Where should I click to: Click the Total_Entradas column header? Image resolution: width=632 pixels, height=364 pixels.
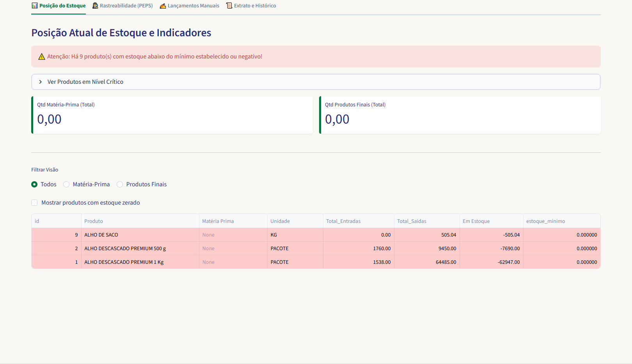point(359,221)
